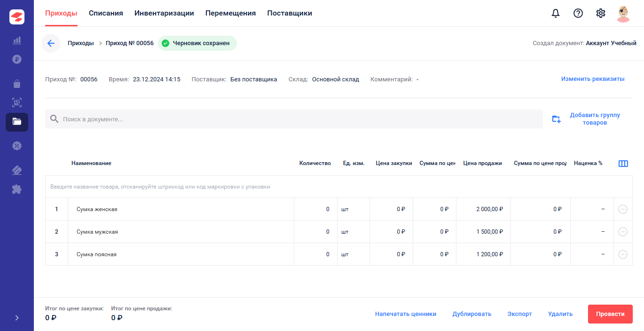Open notifications bell icon
The height and width of the screenshot is (331, 644).
(556, 13)
